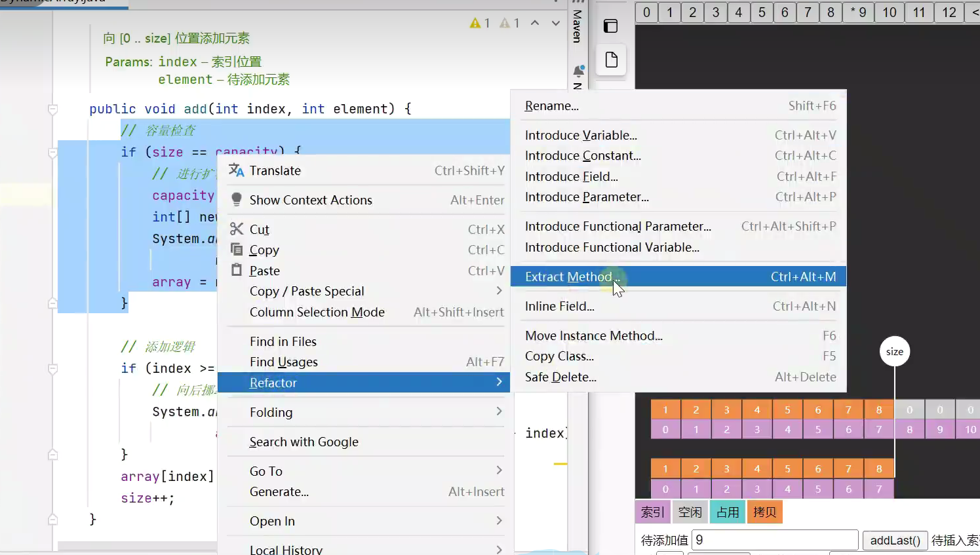
Task: Click fold-end marker at add method's closing brace
Action: (x=53, y=520)
